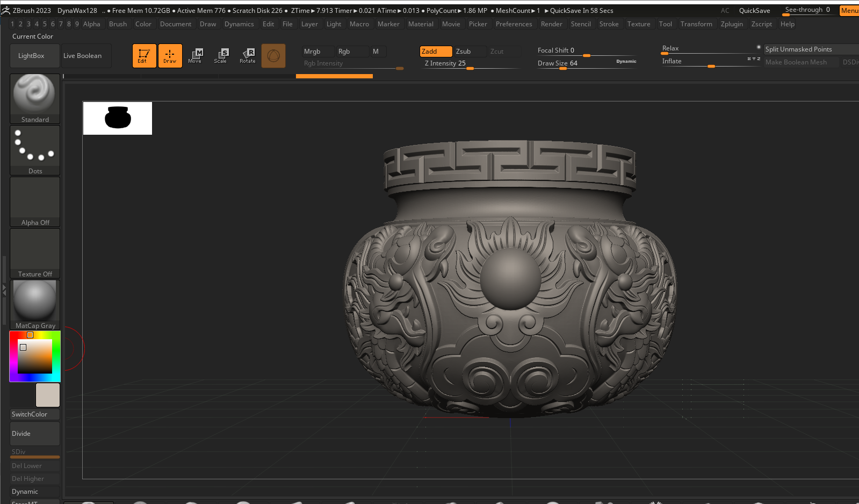Click the QuickSave button
Viewport: 859px width, 504px height.
point(754,11)
